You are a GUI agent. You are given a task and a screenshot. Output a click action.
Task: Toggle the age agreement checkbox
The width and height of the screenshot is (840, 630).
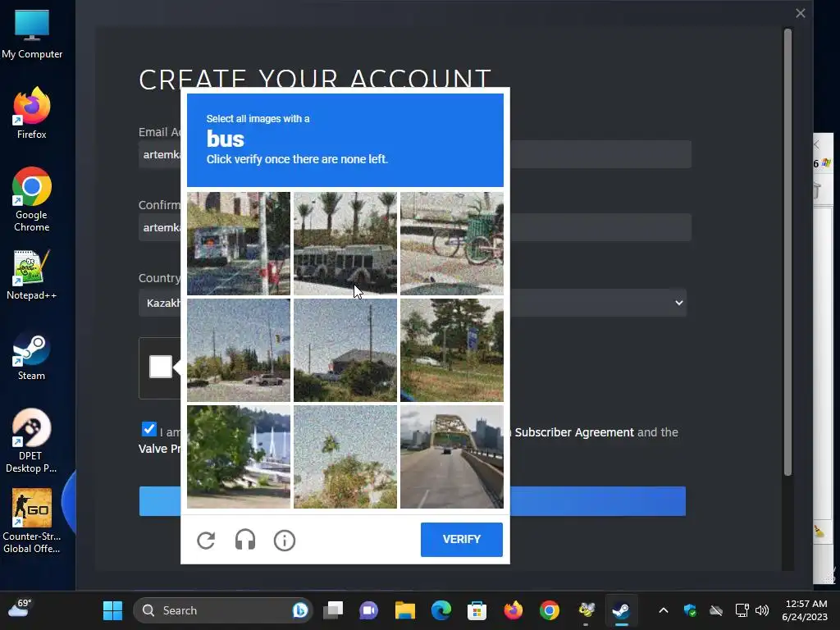[149, 429]
